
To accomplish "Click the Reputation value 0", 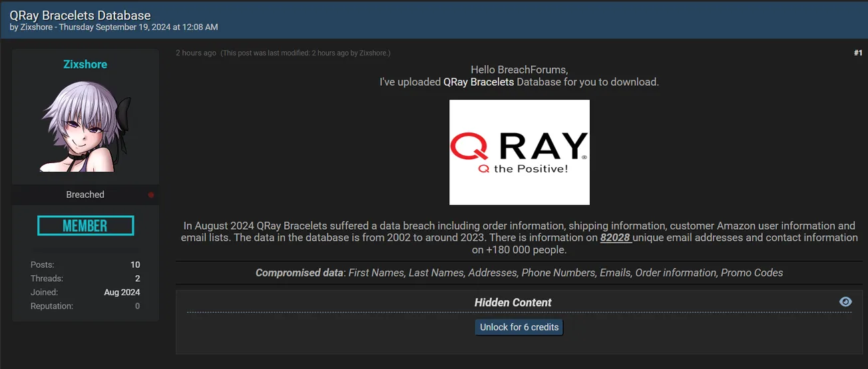I will pyautogui.click(x=137, y=306).
